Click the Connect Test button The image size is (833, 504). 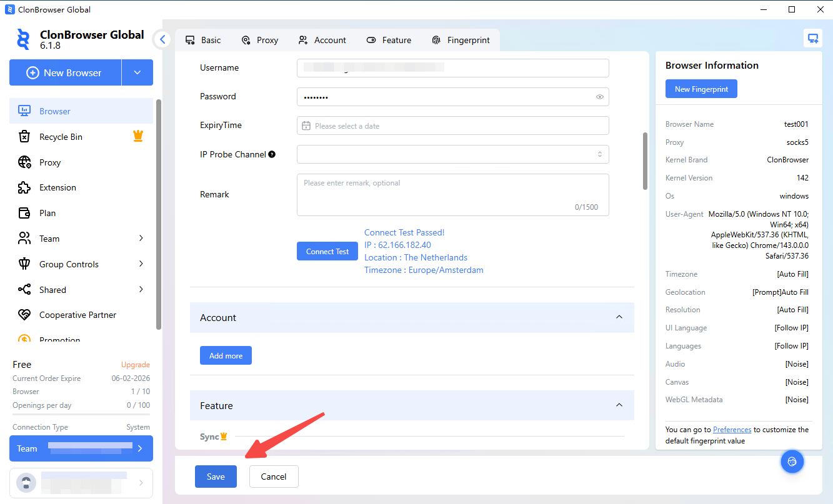coord(327,252)
